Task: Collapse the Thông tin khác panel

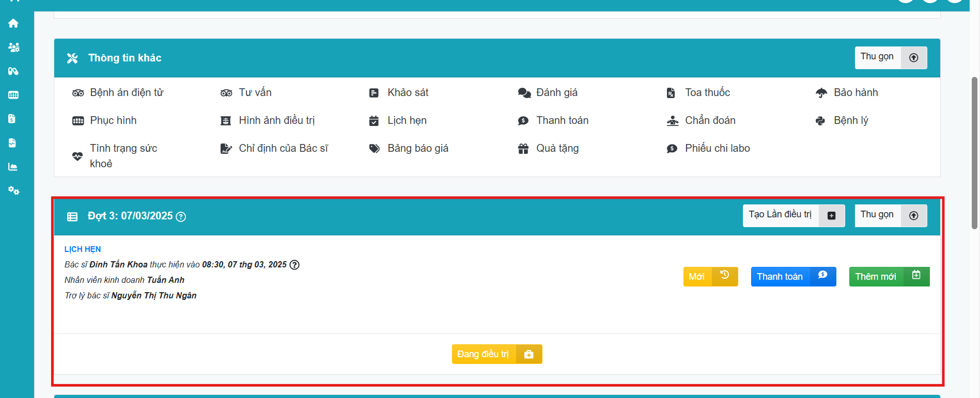Action: pos(890,57)
